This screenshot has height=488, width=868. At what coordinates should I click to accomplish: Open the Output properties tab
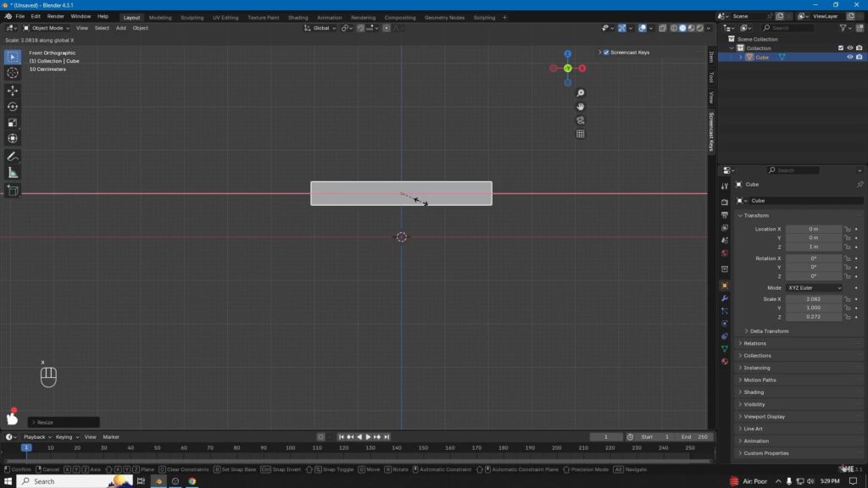click(725, 215)
